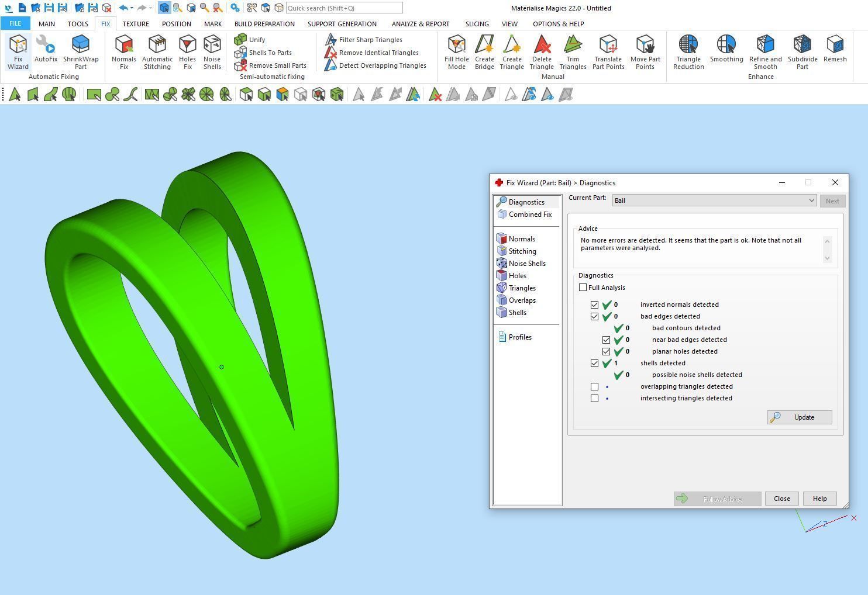Open the SUPPORT GENERATION tab

342,24
